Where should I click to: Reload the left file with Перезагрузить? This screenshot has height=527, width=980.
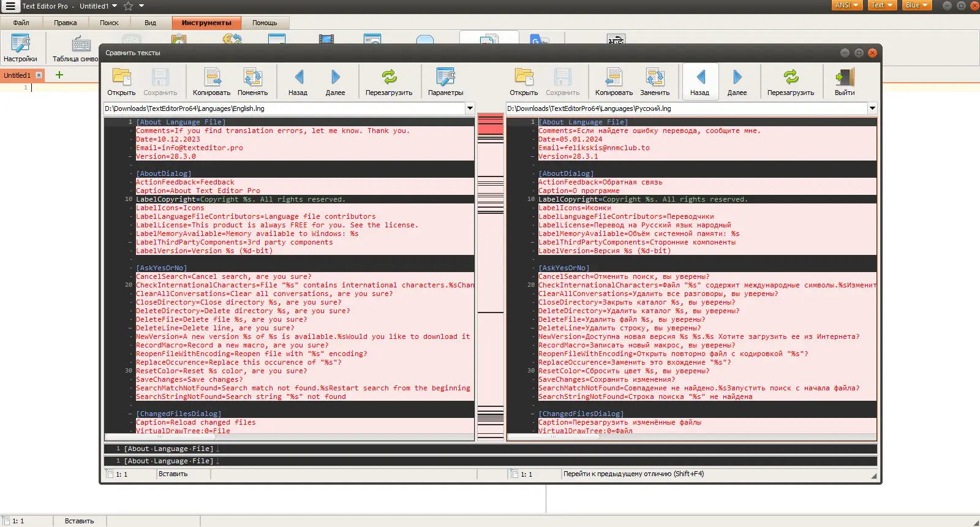[x=389, y=82]
